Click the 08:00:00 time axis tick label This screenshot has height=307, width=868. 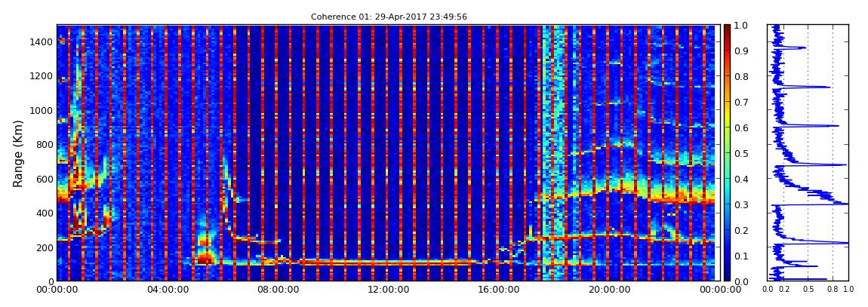(277, 290)
